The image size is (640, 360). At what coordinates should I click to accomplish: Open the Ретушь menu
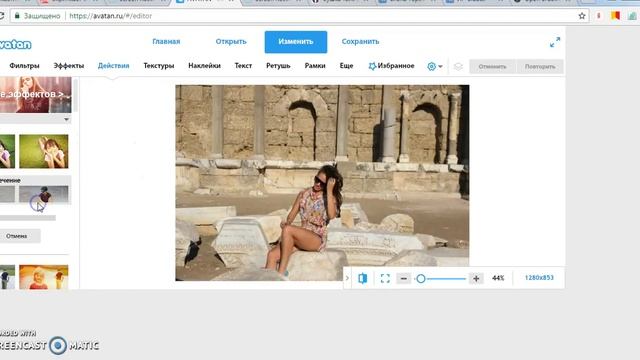coord(278,66)
